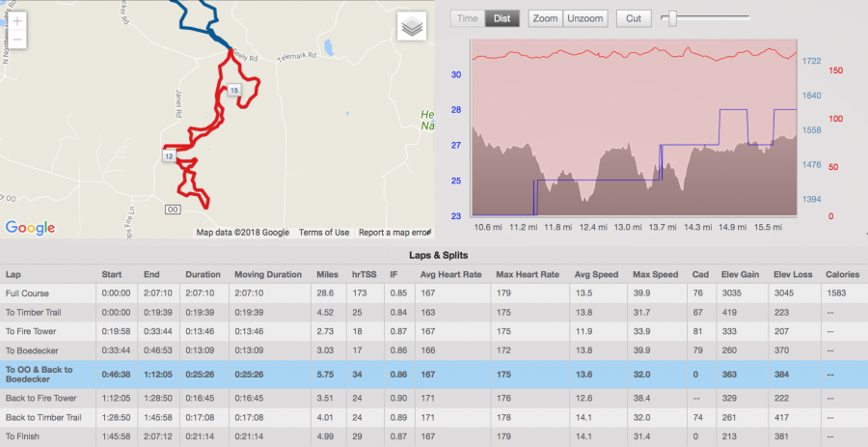The image size is (868, 447).
Task: Click the Laps & Splits title
Action: 439,255
